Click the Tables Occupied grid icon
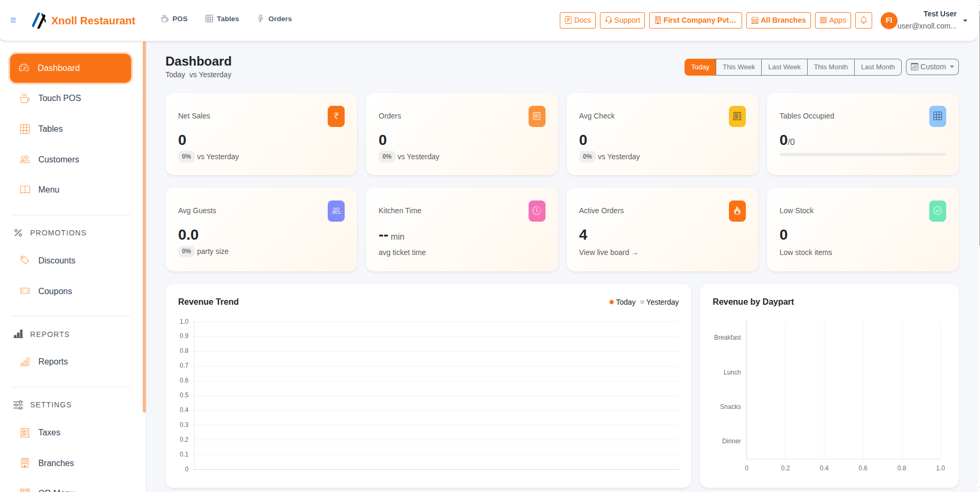The image size is (980, 492). click(937, 116)
